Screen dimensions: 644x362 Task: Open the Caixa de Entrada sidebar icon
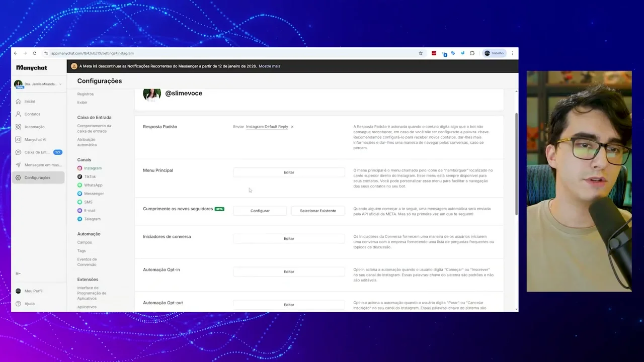tap(18, 152)
